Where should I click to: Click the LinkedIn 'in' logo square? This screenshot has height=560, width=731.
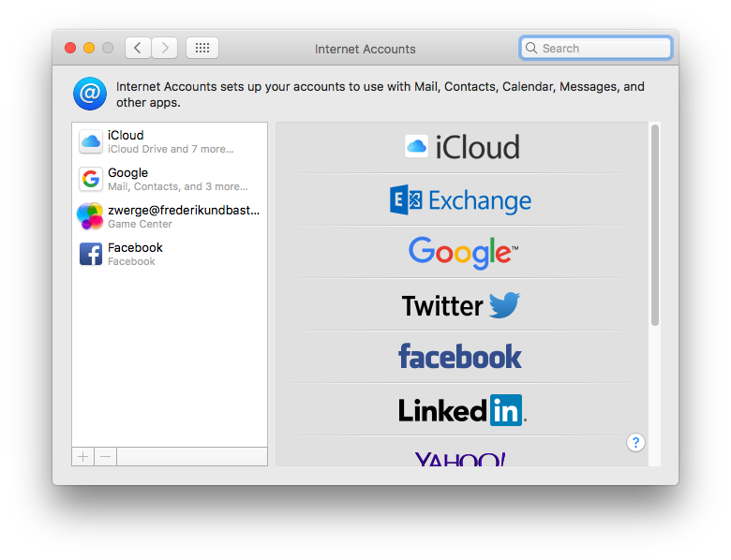tap(506, 410)
